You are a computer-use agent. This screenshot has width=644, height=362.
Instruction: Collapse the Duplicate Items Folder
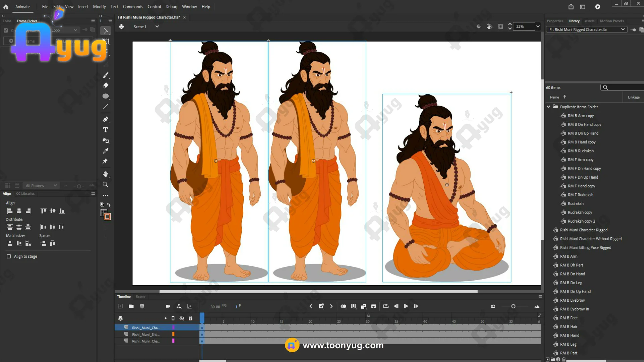(548, 107)
